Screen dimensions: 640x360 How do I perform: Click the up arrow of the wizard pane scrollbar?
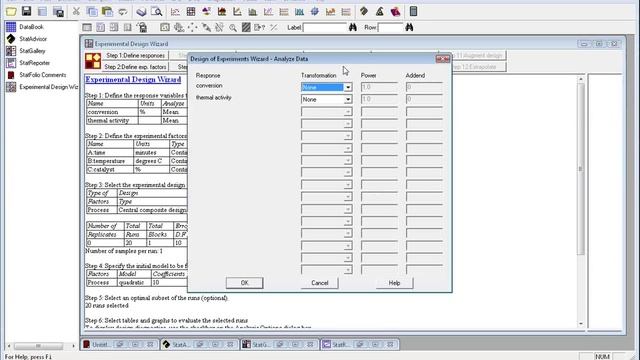pyautogui.click(x=581, y=78)
